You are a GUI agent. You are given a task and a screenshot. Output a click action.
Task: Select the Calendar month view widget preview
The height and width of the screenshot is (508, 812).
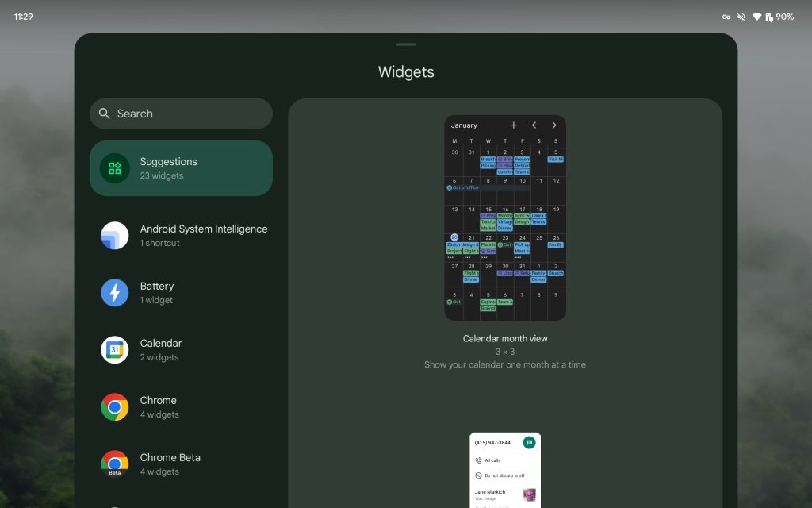coord(505,218)
